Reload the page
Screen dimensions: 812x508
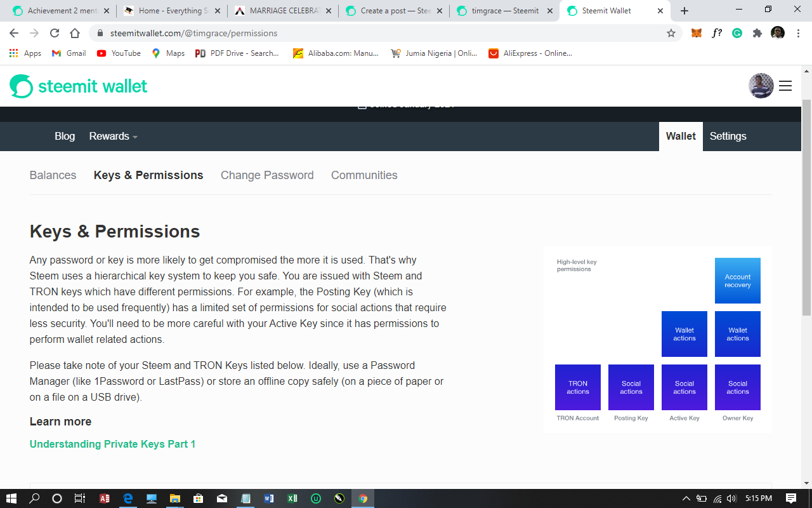(x=55, y=33)
